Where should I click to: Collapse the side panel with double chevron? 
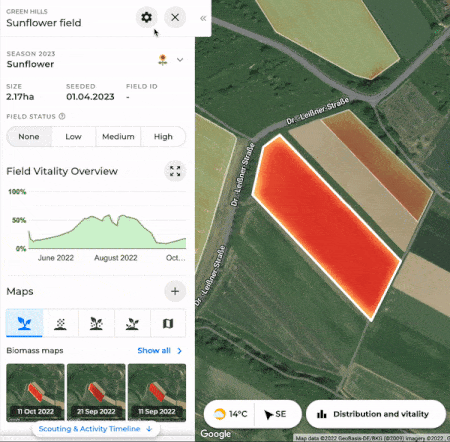pyautogui.click(x=203, y=18)
